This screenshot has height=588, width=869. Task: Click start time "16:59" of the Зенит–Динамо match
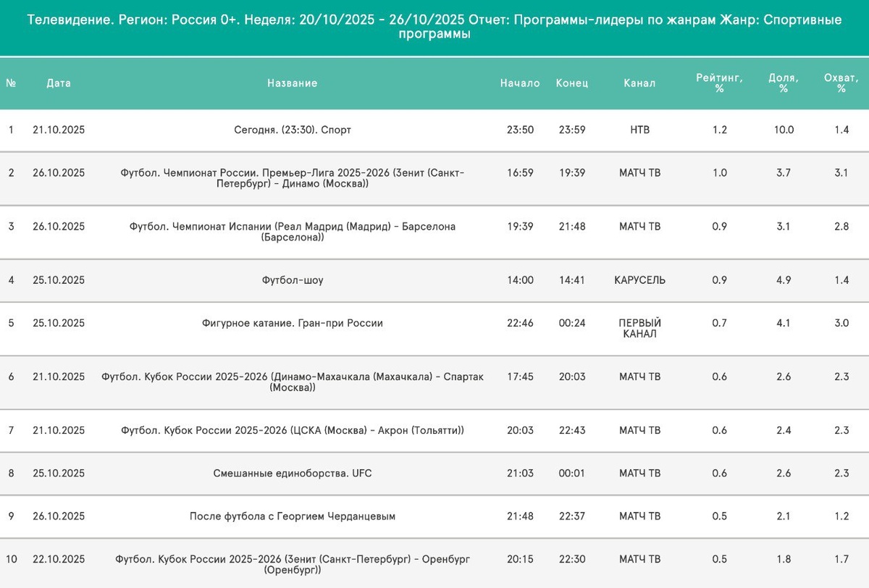pyautogui.click(x=521, y=173)
